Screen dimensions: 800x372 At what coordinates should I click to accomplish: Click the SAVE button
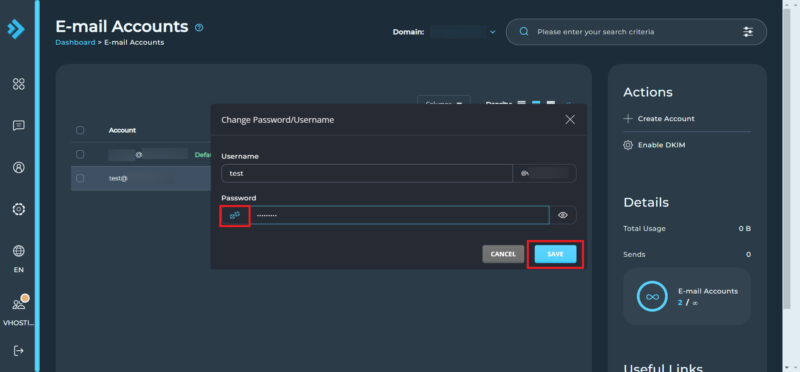coord(555,254)
